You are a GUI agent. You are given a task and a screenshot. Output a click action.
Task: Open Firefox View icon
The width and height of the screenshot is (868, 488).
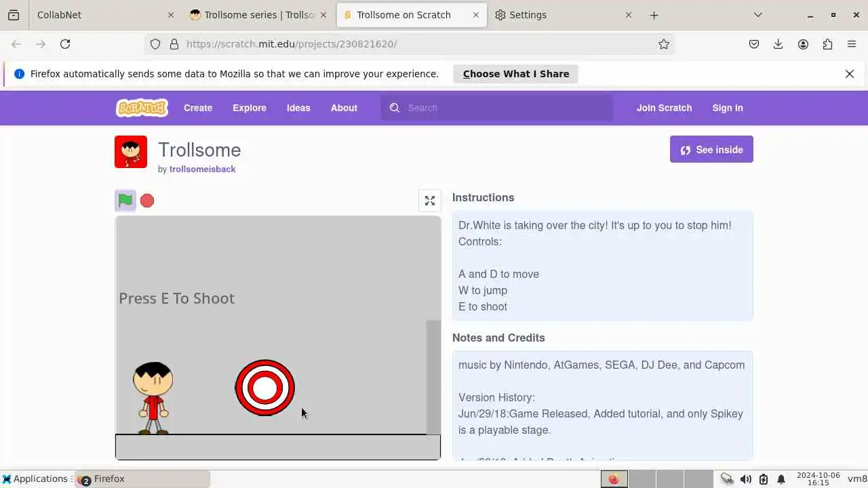14,15
